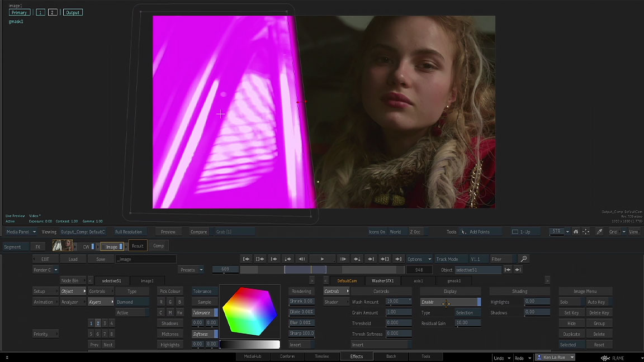
Task: Select the colour picker eyedropper icon
Action: tap(600, 232)
